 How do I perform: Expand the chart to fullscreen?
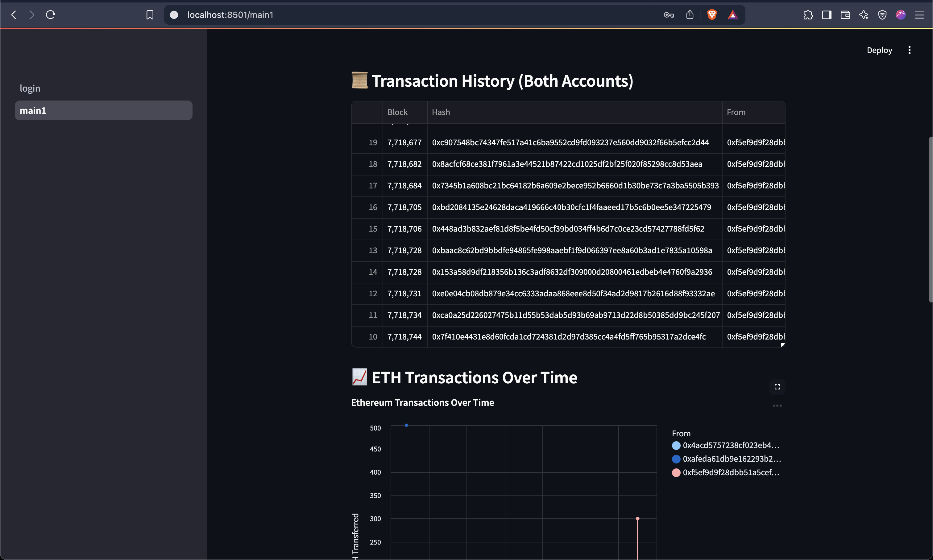tap(777, 387)
